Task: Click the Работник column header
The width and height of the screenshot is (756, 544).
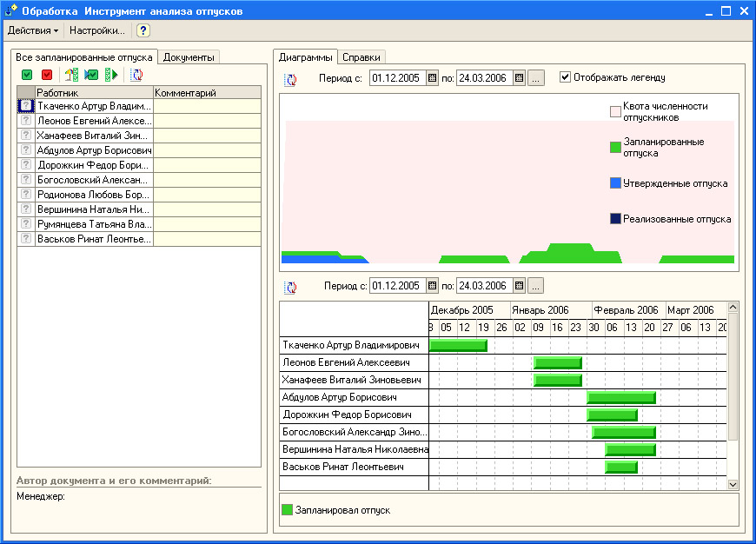Action: [95, 93]
